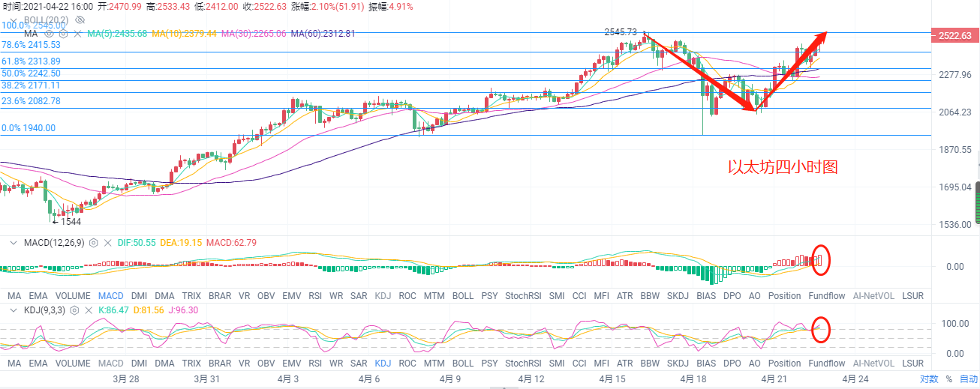The width and height of the screenshot is (980, 389).
Task: Click the current price tag 2522.63
Action: (954, 35)
